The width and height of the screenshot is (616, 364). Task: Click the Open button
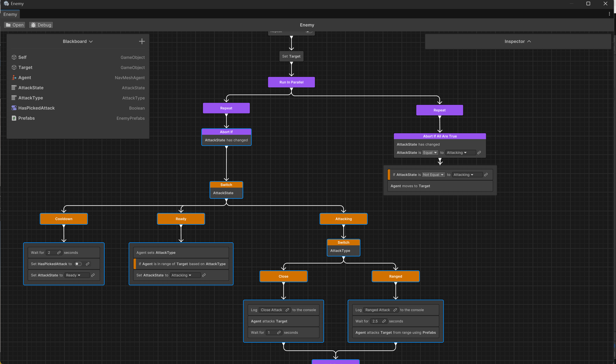(x=14, y=25)
